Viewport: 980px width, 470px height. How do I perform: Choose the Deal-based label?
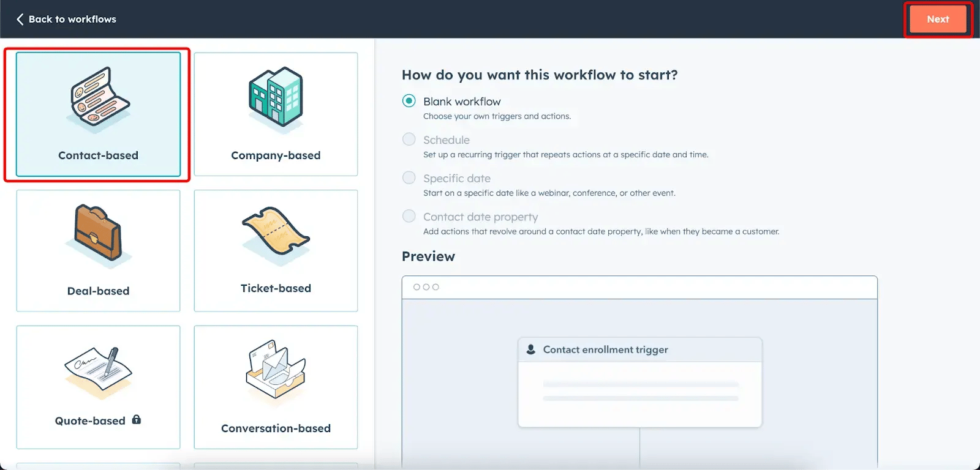tap(98, 291)
